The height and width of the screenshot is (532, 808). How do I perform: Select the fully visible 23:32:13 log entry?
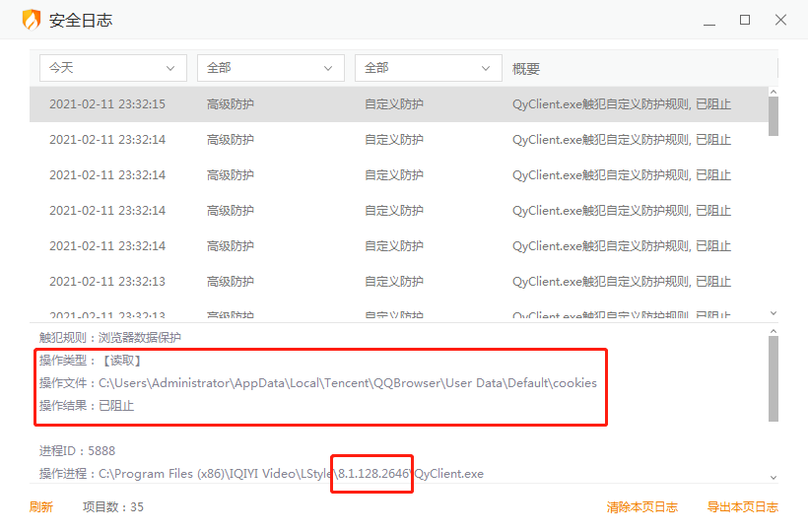click(394, 282)
